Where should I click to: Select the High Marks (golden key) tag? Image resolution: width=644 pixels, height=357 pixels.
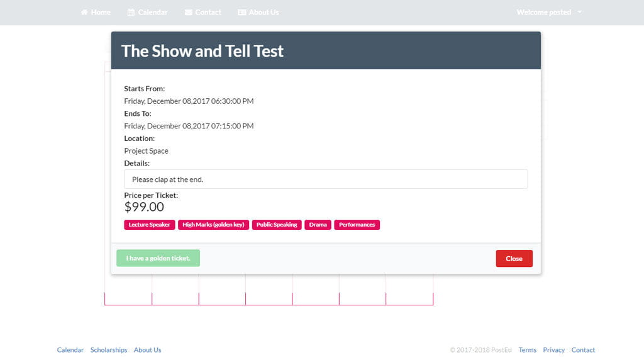point(213,225)
